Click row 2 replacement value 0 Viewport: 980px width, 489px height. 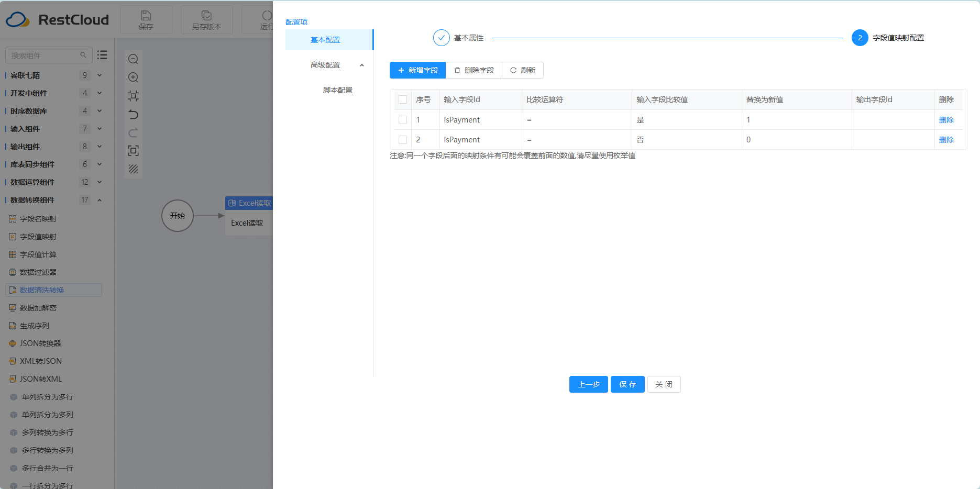pos(797,140)
